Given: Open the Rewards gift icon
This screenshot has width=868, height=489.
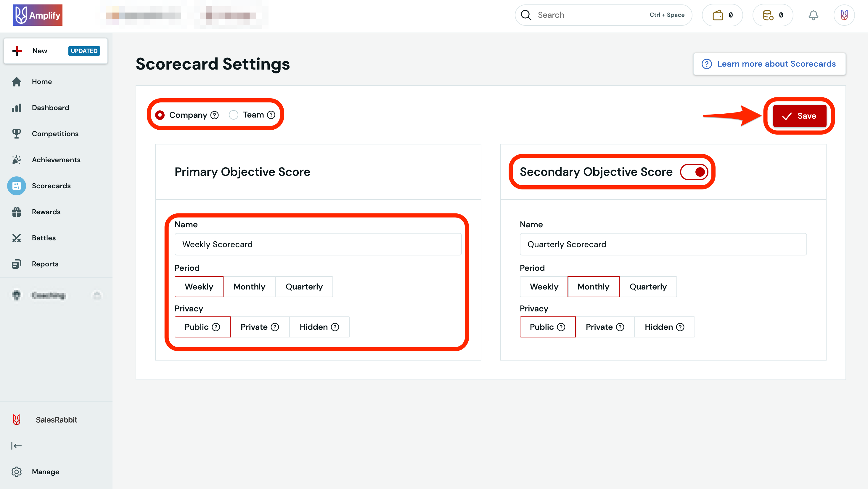Looking at the screenshot, I should (17, 212).
